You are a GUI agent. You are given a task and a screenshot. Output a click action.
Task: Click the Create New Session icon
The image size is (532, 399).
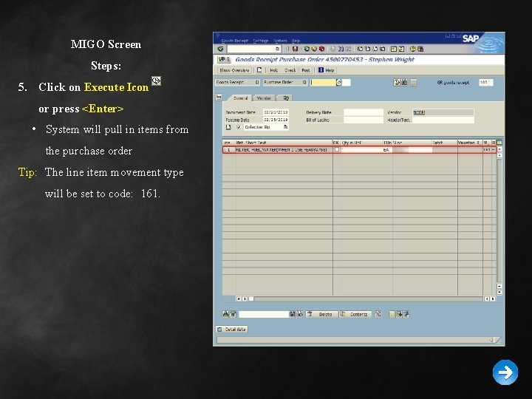point(394,49)
